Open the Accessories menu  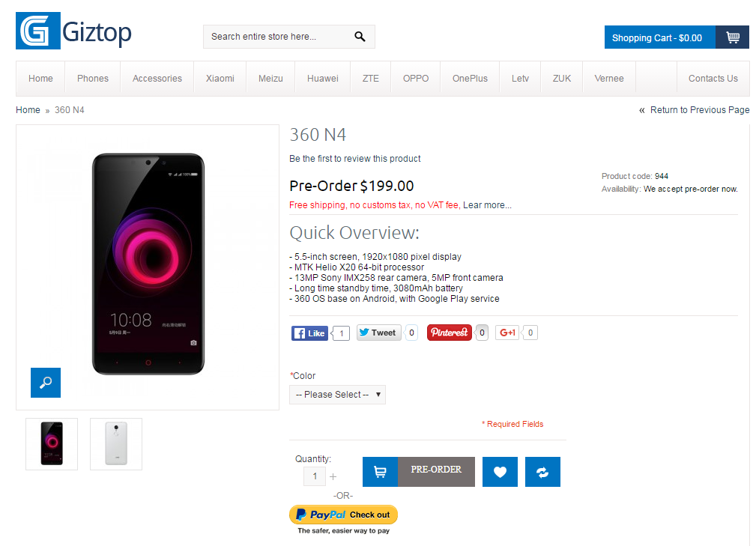pyautogui.click(x=157, y=79)
